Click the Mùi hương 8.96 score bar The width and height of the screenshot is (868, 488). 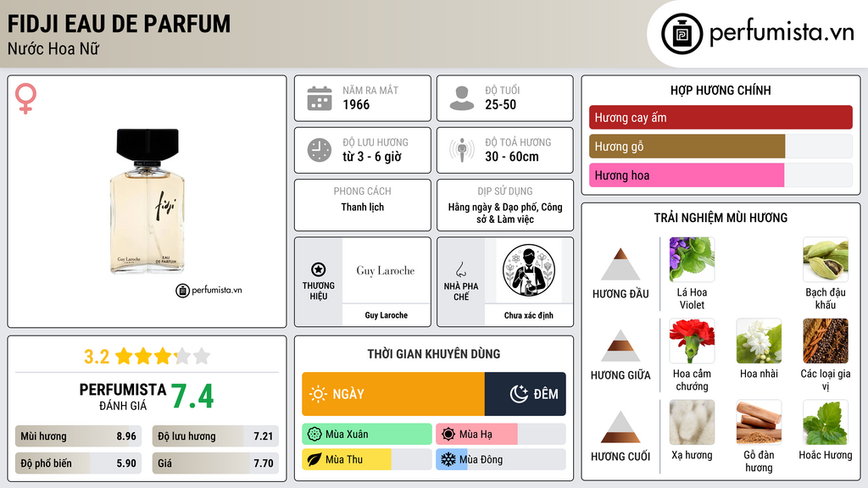click(78, 436)
